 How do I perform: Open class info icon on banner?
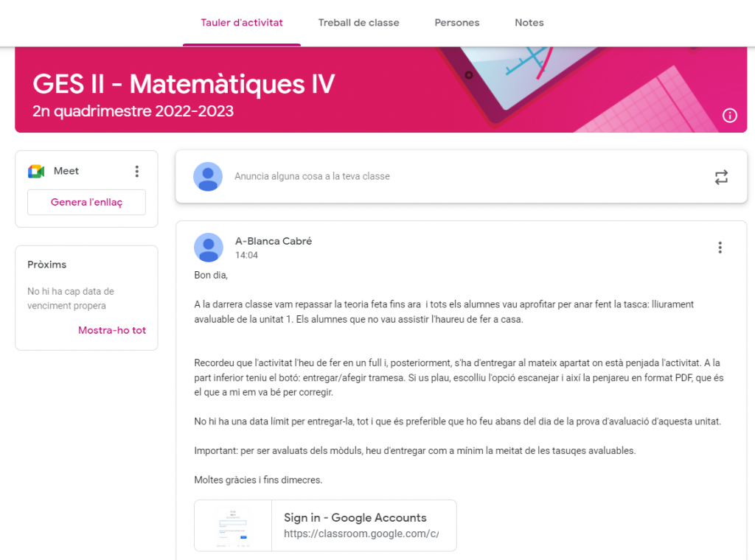(729, 115)
